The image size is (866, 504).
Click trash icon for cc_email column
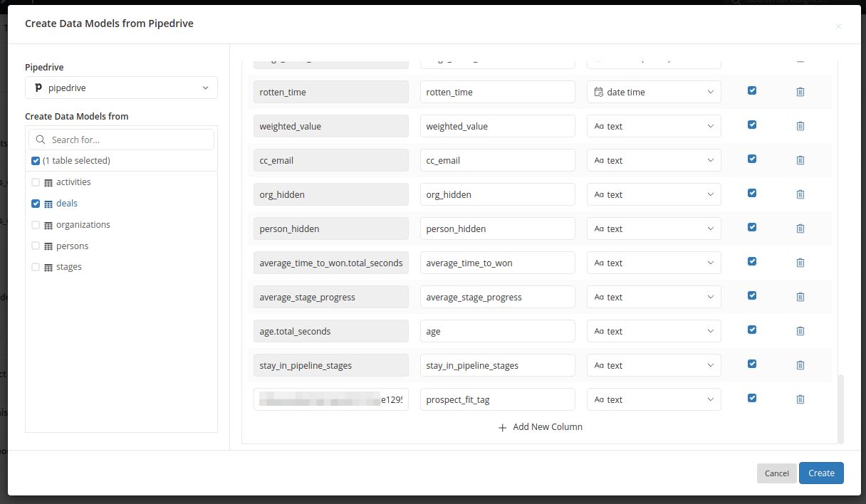tap(800, 160)
